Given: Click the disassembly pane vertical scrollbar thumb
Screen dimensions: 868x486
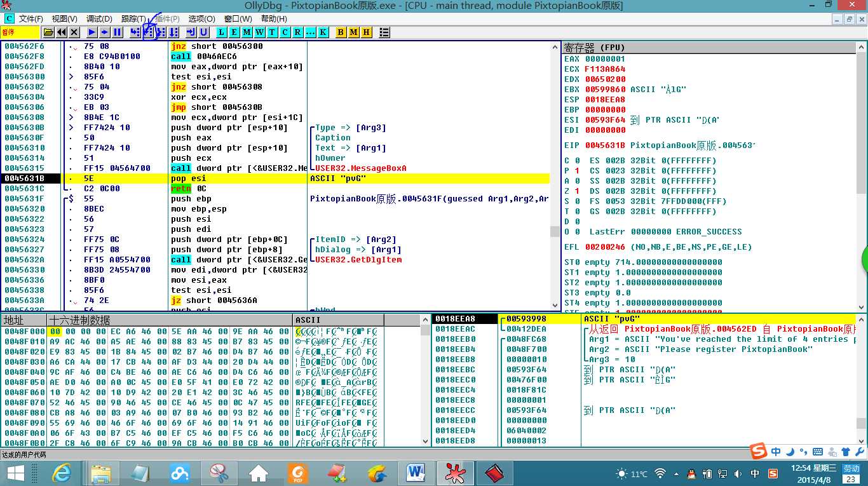Looking at the screenshot, I should tap(555, 232).
